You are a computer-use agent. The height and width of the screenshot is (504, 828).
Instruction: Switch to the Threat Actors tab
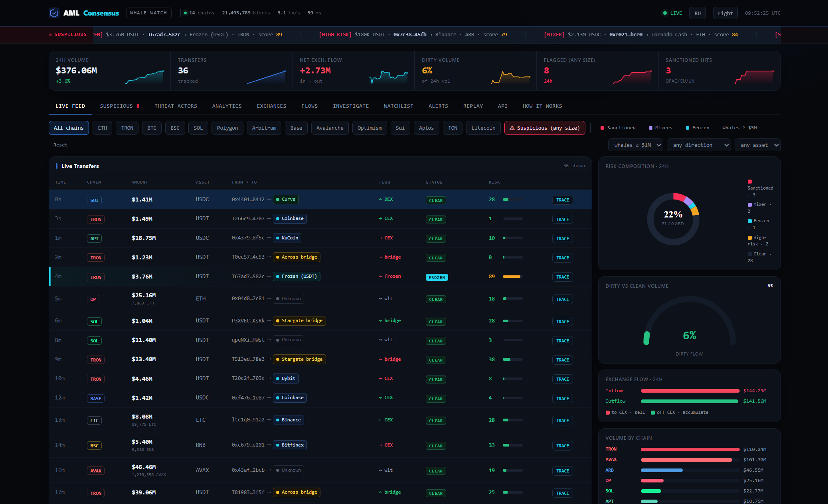point(176,106)
